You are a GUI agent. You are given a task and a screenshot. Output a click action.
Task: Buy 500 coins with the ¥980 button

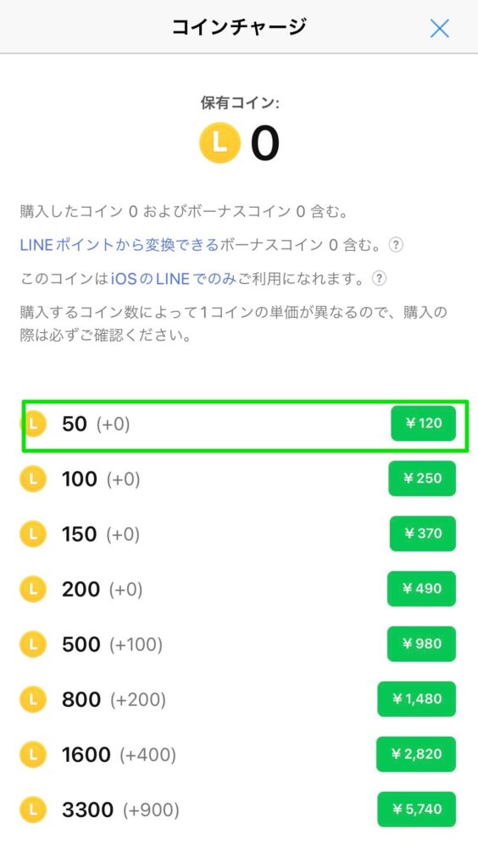(x=421, y=644)
